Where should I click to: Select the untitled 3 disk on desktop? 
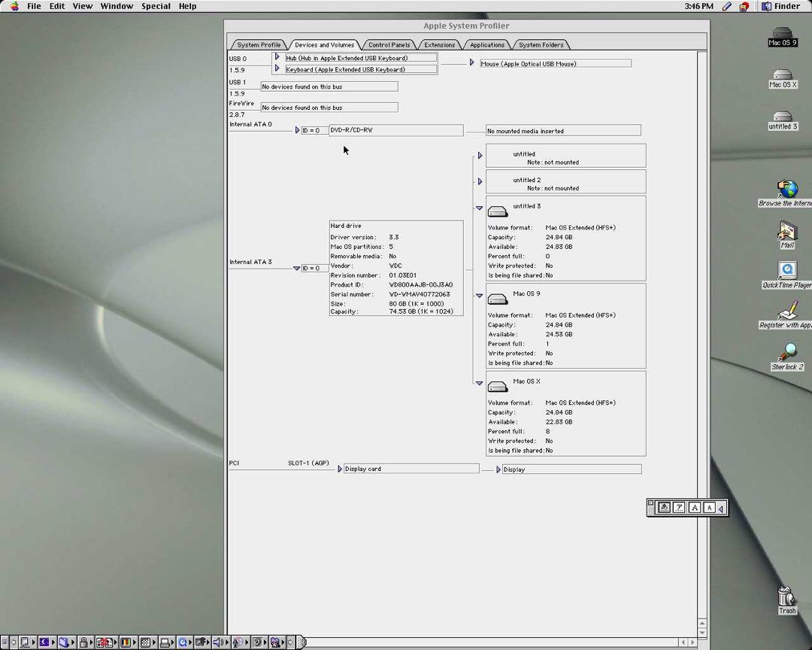click(x=783, y=121)
